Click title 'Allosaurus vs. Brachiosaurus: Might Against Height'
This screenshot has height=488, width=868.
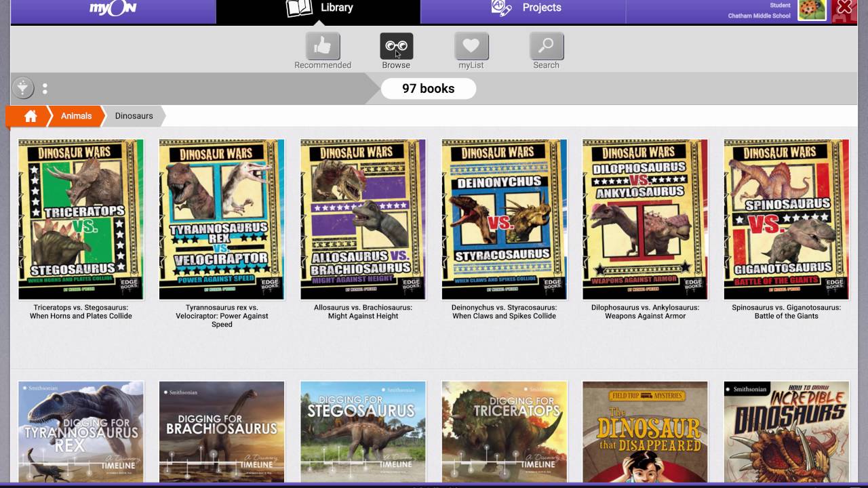pyautogui.click(x=363, y=312)
